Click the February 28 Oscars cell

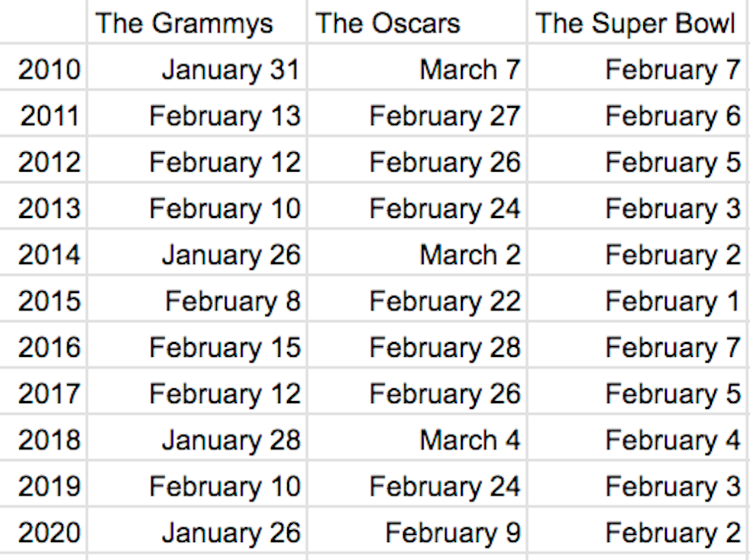445,347
